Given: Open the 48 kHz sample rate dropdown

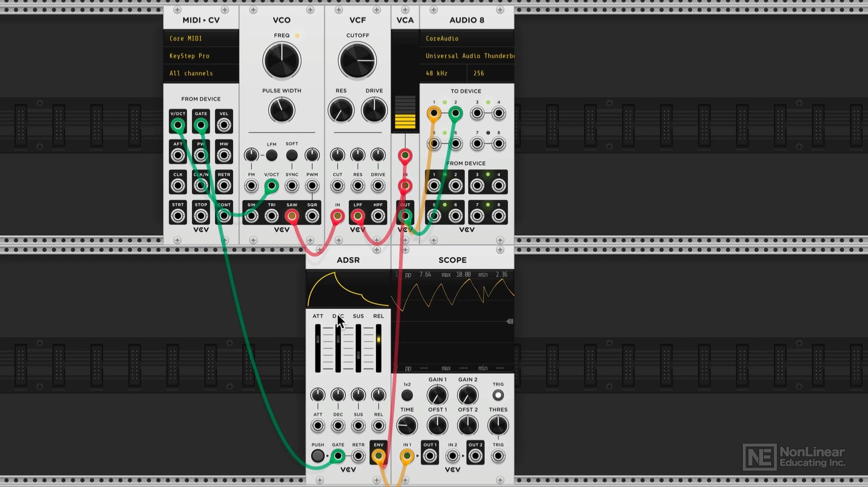Looking at the screenshot, I should point(443,73).
